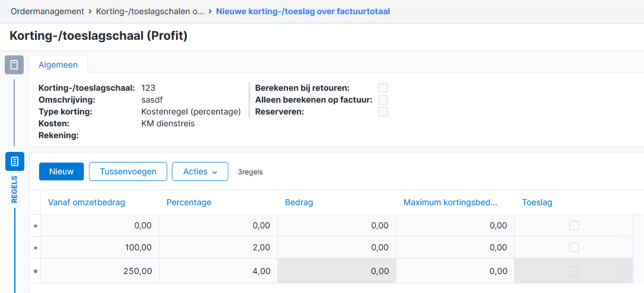
Task: Click the general info sidebar icon
Action: click(14, 65)
